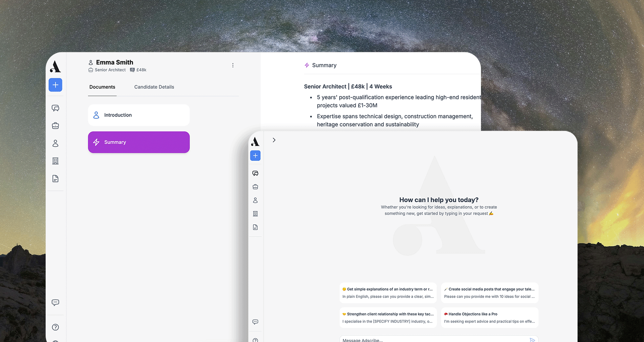Click the blue plus button in the candidate window sidebar
The image size is (644, 342).
tap(55, 85)
